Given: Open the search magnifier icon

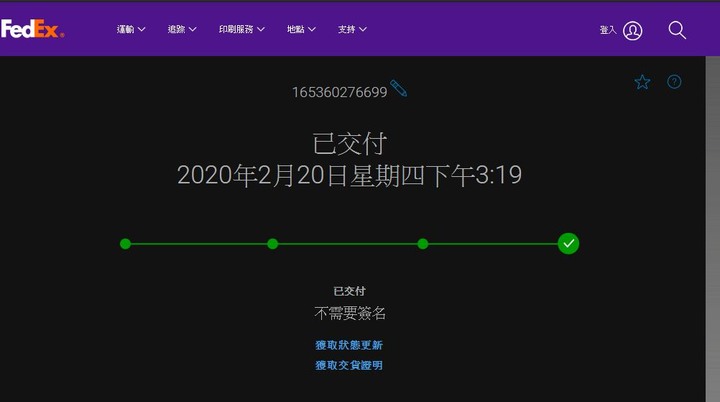Looking at the screenshot, I should [x=677, y=30].
